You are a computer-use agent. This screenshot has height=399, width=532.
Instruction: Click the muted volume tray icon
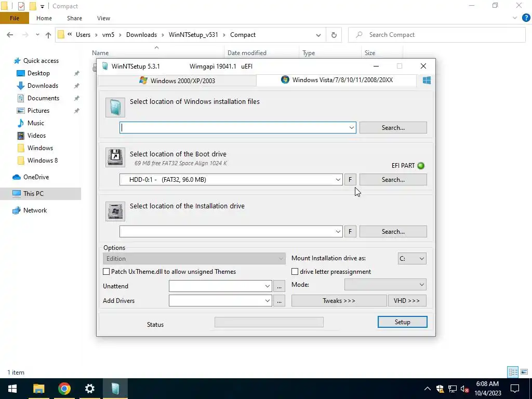464,389
